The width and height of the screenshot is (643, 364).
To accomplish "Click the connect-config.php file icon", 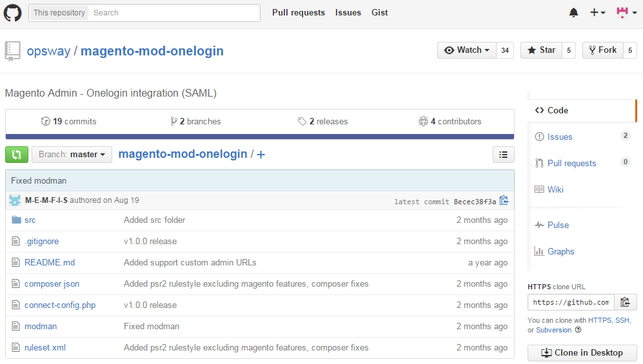I will [15, 305].
